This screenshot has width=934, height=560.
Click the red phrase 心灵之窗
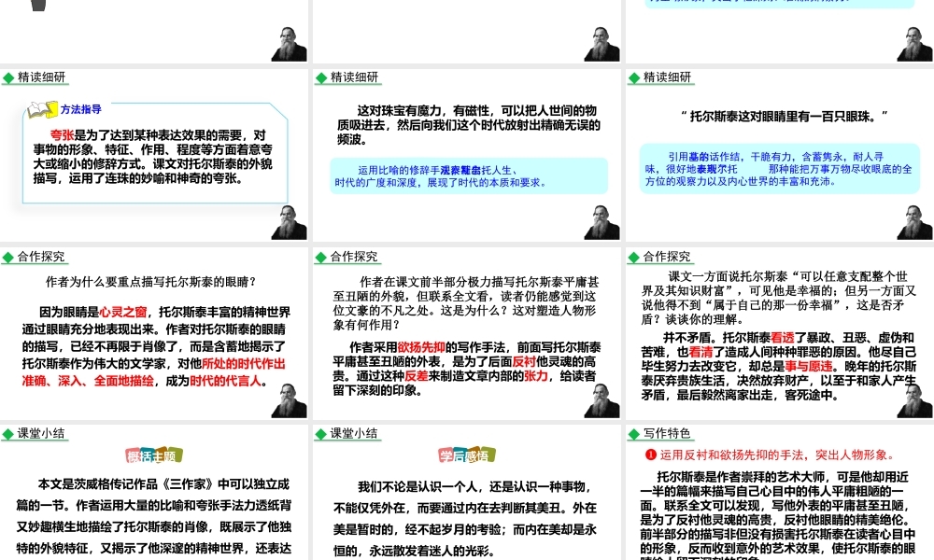pos(122,312)
